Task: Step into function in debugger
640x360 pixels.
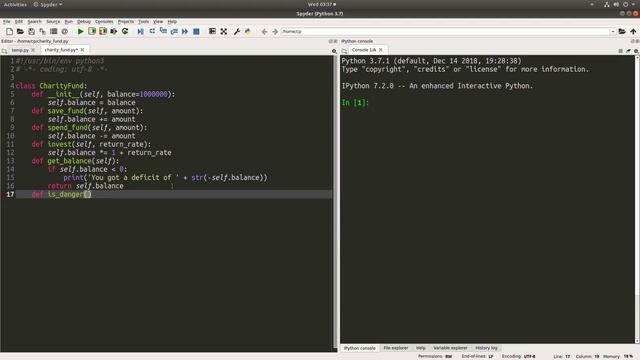Action: pyautogui.click(x=163, y=31)
